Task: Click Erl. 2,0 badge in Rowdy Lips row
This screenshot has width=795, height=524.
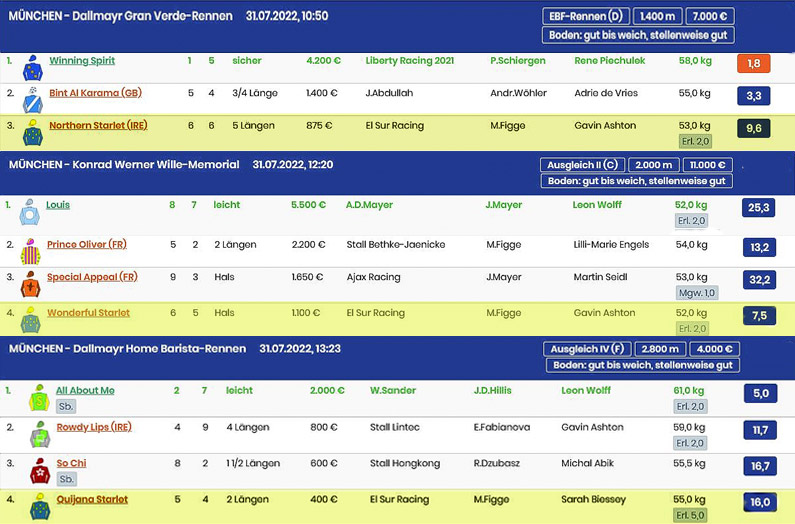Action: pos(690,443)
